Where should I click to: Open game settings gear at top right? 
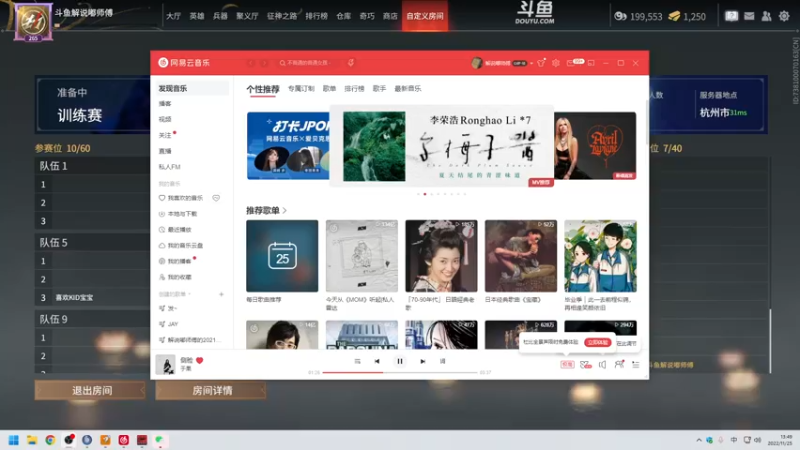point(784,16)
